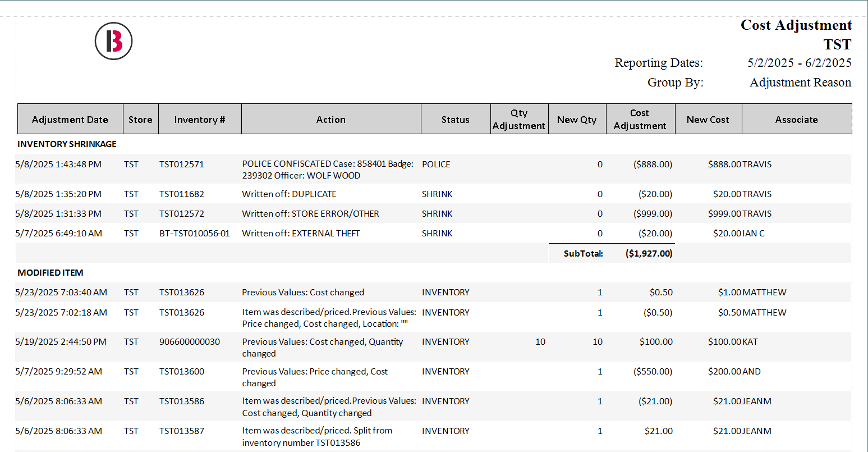Click the Associate column header
The image size is (868, 452).
click(x=797, y=119)
